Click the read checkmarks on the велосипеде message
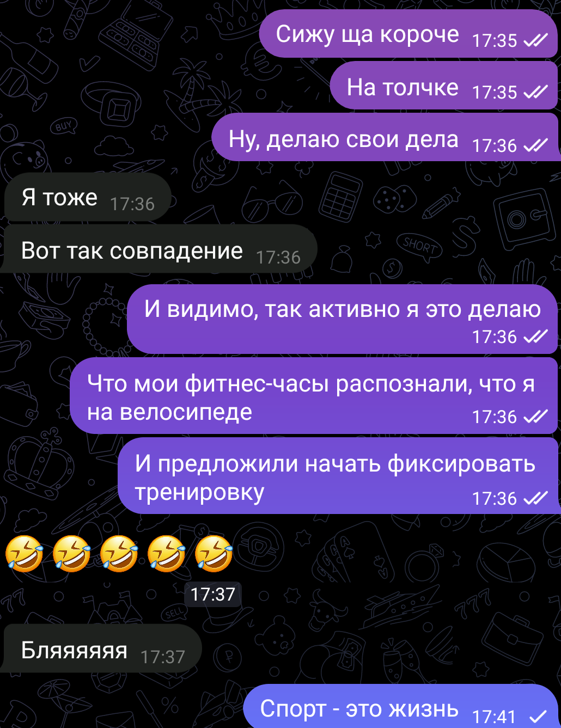 click(x=535, y=417)
